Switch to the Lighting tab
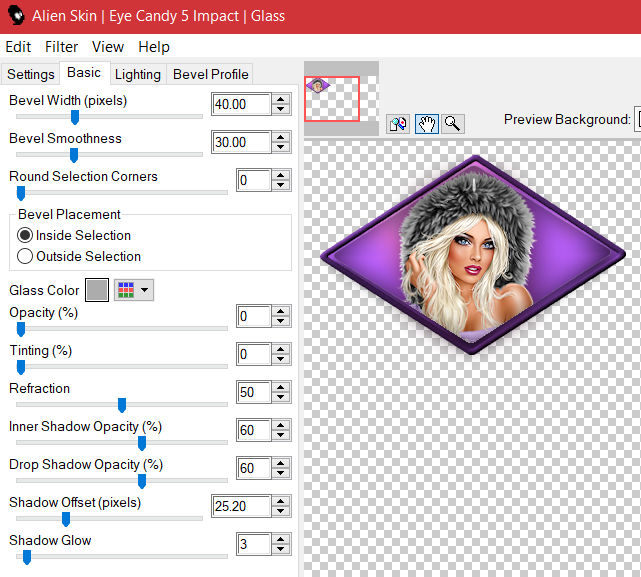This screenshot has height=577, width=641. pyautogui.click(x=137, y=74)
